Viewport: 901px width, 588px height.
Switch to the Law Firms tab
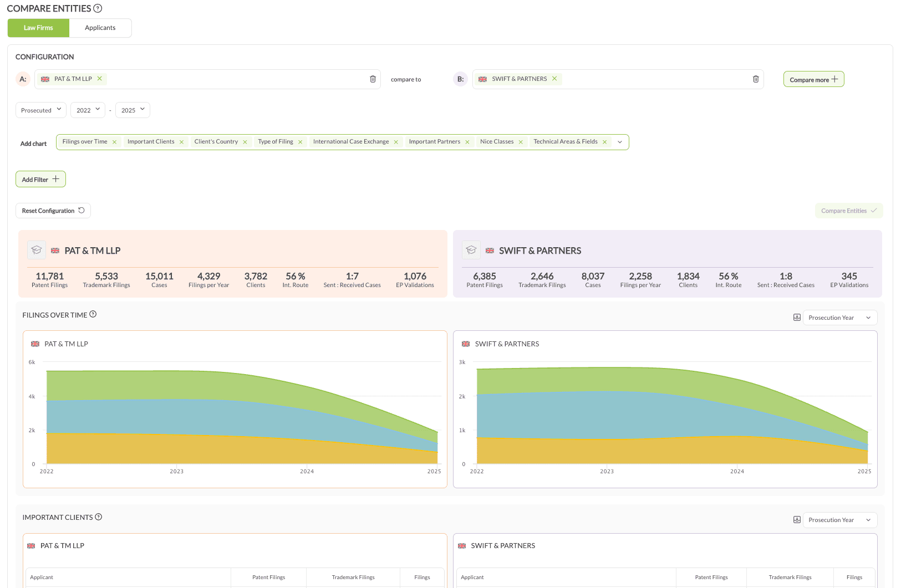click(x=38, y=28)
